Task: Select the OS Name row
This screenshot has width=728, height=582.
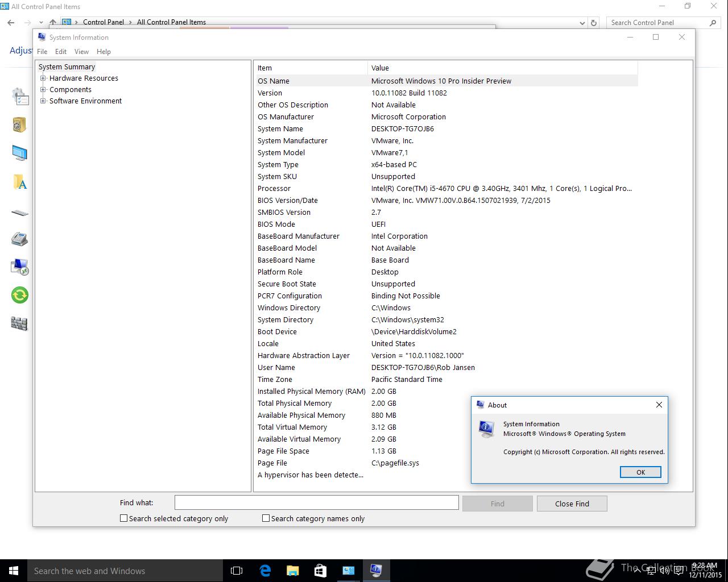Action: 446,81
